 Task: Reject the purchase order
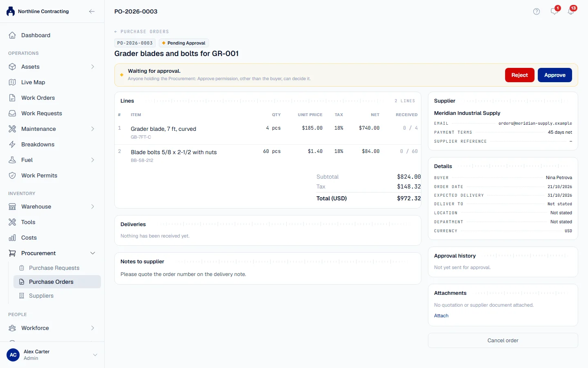[519, 75]
